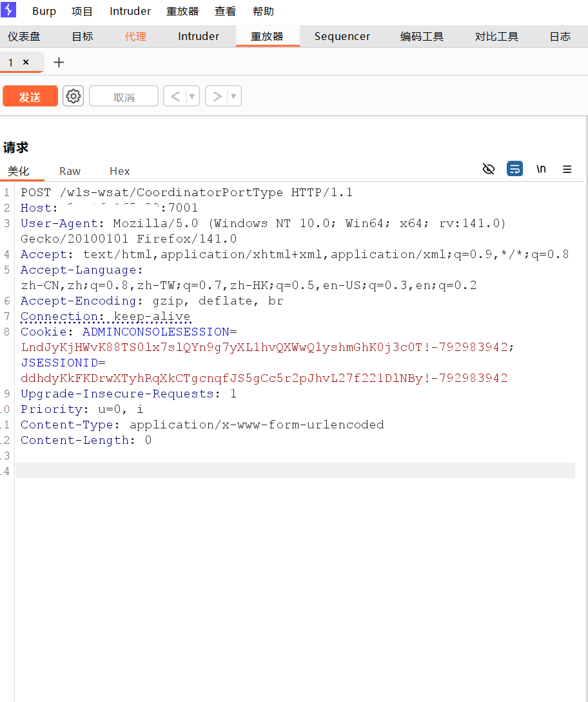Toggle show newline \n characters
This screenshot has width=588, height=702.
[x=541, y=169]
